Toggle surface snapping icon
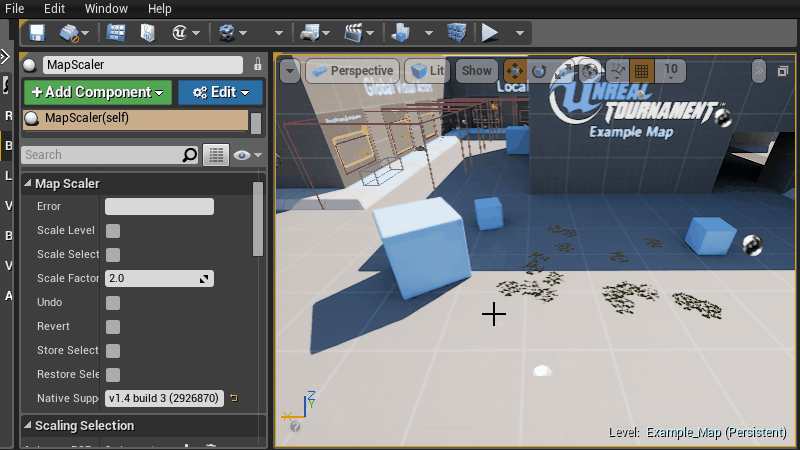This screenshot has height=450, width=800. [x=618, y=71]
